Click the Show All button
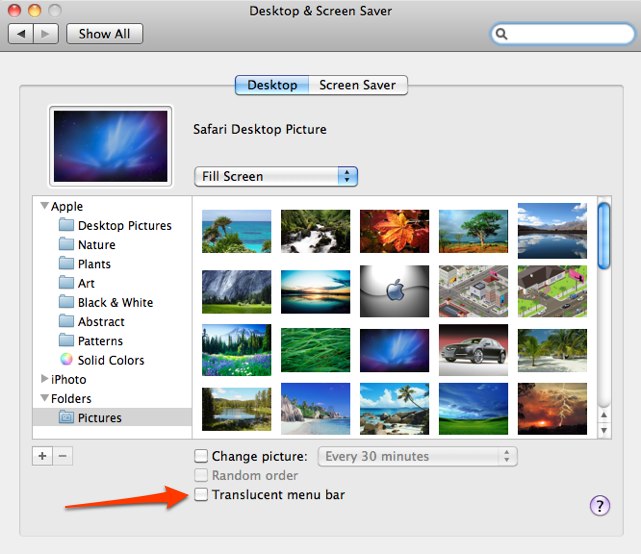641x554 pixels. point(104,34)
